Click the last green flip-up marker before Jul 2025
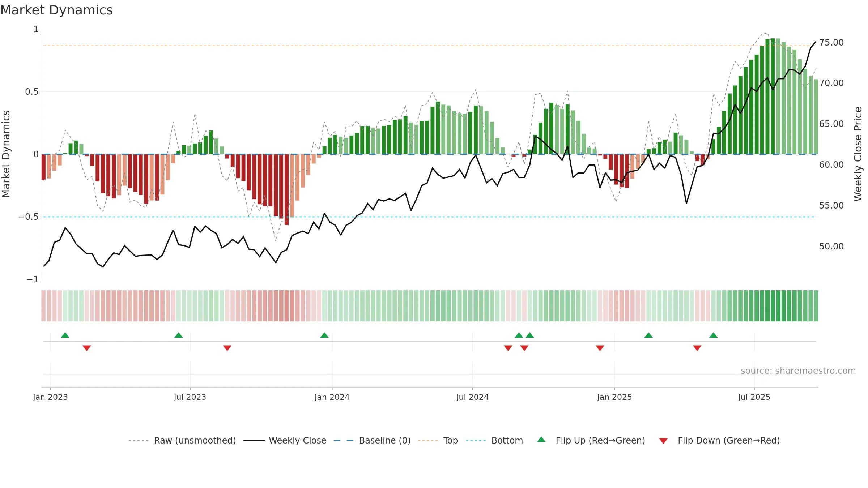Viewport: 868px width, 488px height. click(714, 335)
